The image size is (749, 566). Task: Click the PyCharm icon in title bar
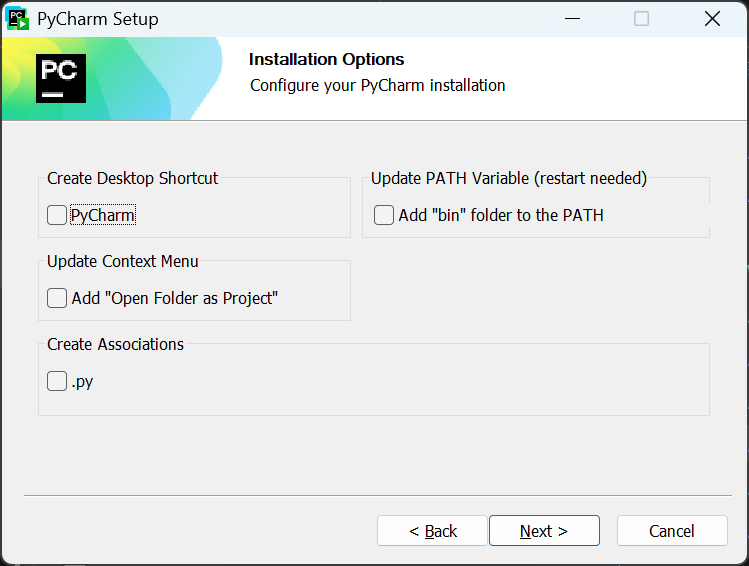click(x=17, y=18)
